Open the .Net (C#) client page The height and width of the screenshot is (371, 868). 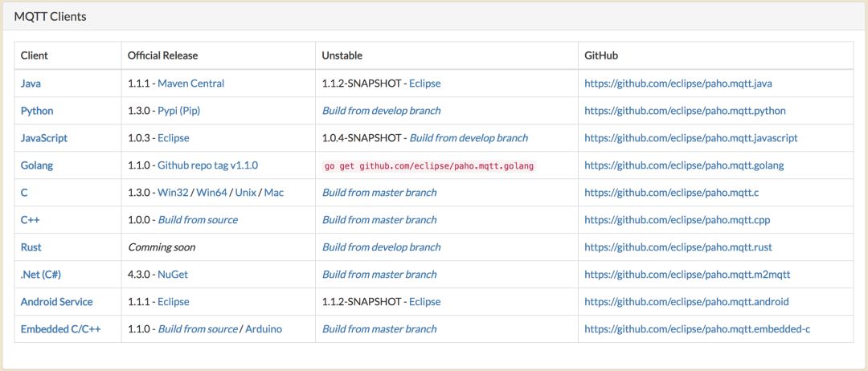click(x=44, y=275)
